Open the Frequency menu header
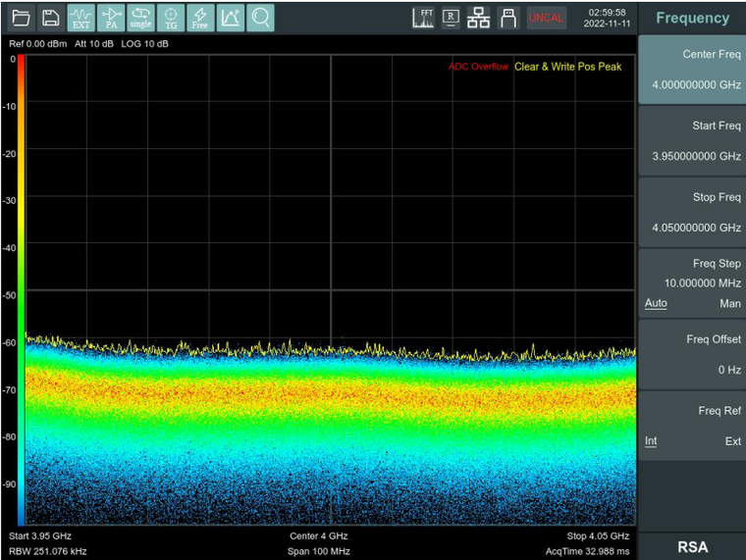The height and width of the screenshot is (560, 746). pos(692,18)
